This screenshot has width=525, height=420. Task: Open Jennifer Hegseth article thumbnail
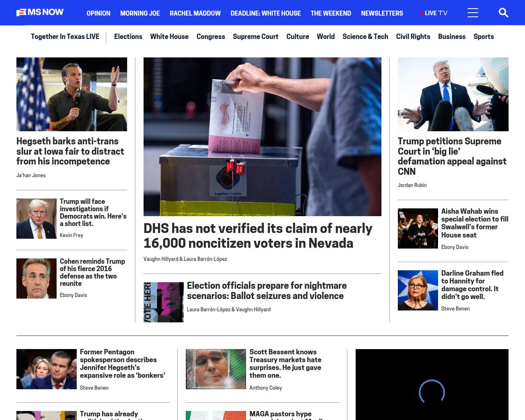[x=46, y=369]
